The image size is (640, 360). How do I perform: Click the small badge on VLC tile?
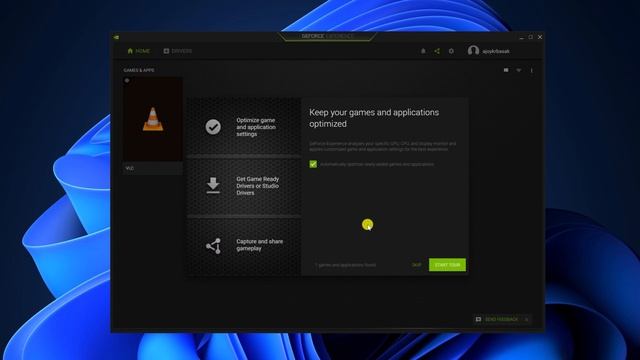(127, 80)
